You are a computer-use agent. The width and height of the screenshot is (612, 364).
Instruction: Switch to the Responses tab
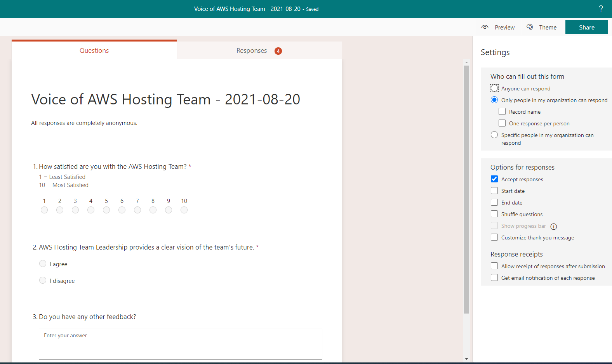pos(259,50)
